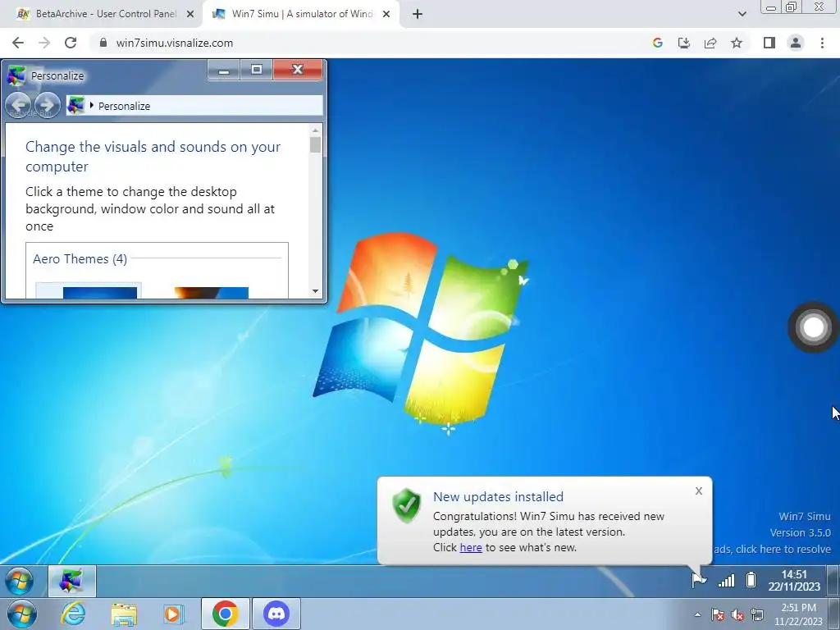Viewport: 840px width, 630px height.
Task: Open the Chrome profile avatar icon
Action: (796, 43)
